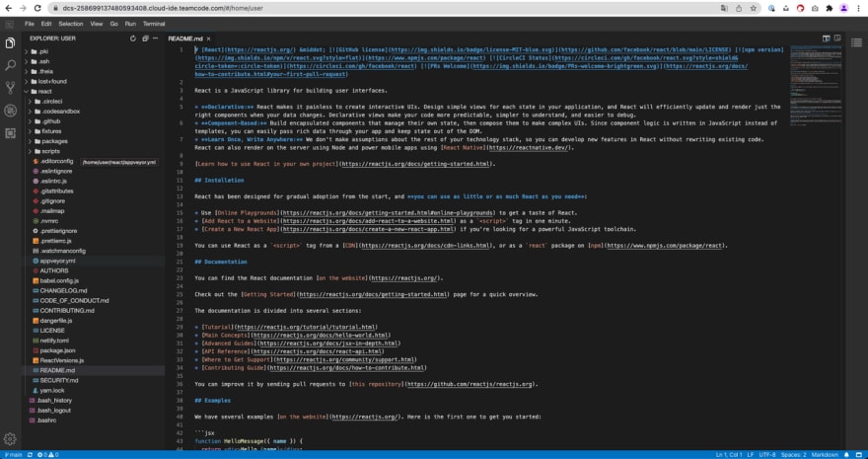
Task: Open problems errors and warnings counter
Action: tap(47, 455)
